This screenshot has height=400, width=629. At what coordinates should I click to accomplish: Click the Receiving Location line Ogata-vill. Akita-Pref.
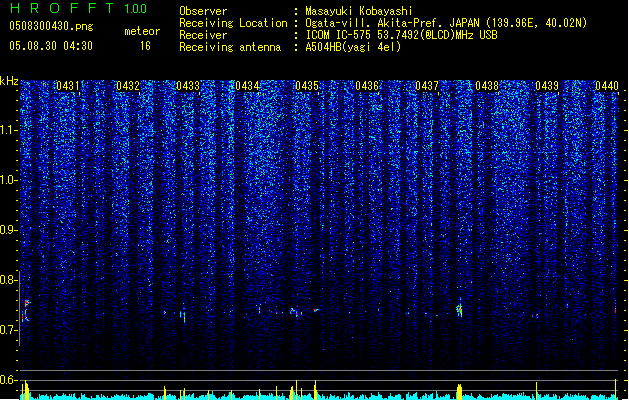coord(446,23)
